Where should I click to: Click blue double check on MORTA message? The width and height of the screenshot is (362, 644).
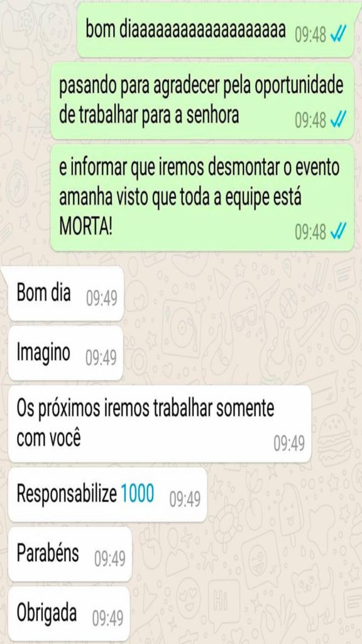click(339, 231)
